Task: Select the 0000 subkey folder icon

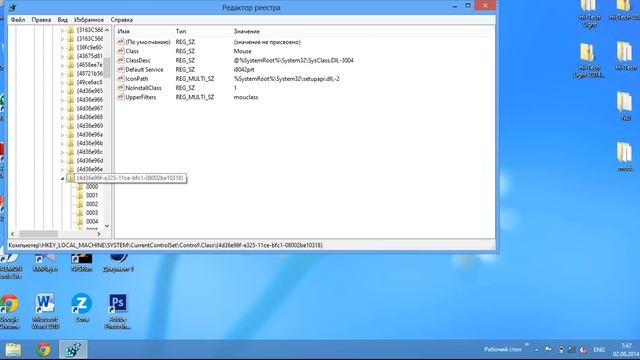Action: pyautogui.click(x=80, y=187)
